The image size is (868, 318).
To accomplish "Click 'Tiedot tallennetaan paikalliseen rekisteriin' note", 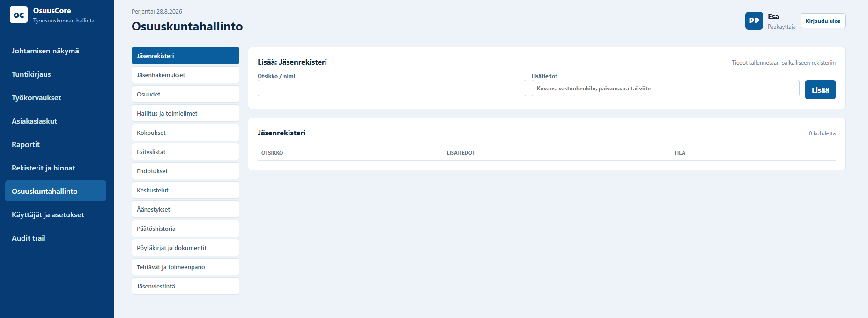I will (x=784, y=63).
